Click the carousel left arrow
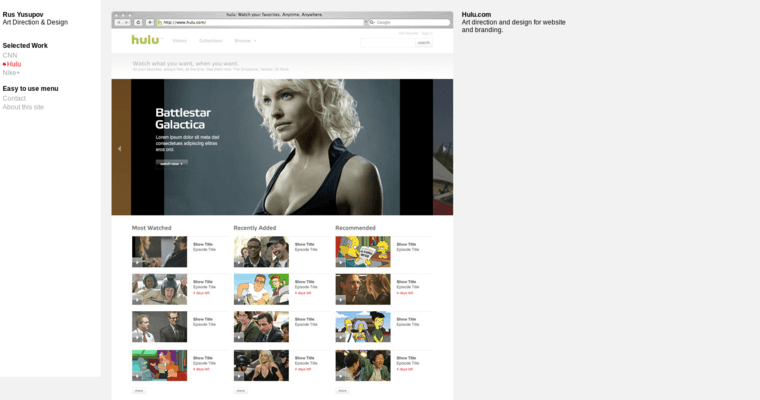Screen dimensions: 760x400 pos(120,148)
